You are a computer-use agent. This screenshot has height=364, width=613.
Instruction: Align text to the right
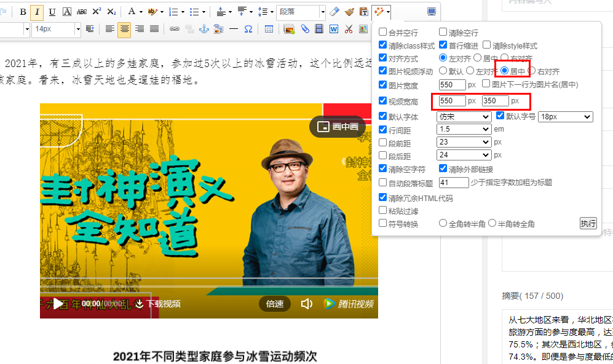tap(139, 29)
